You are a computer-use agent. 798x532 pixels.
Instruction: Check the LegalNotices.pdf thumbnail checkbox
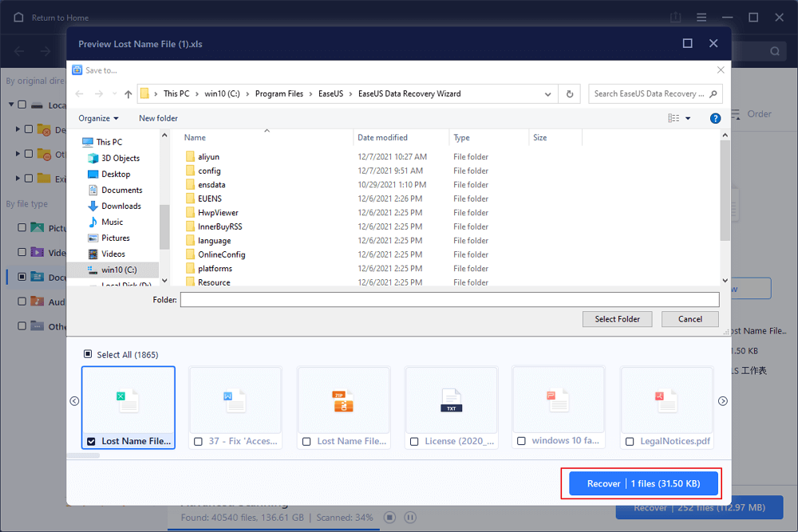pos(630,441)
